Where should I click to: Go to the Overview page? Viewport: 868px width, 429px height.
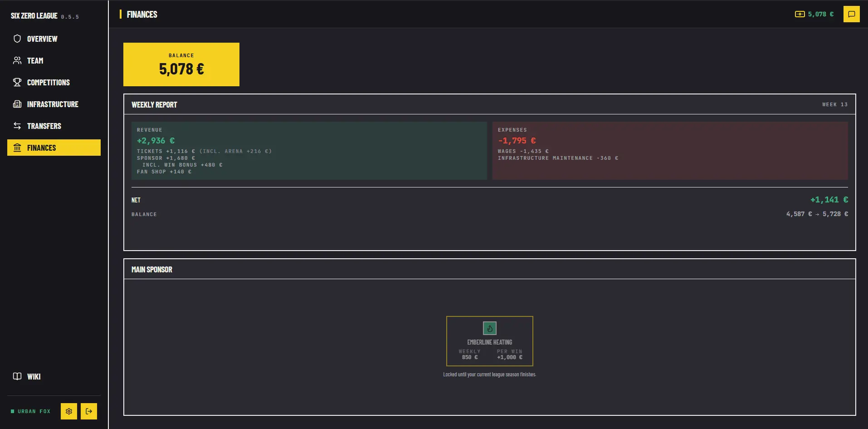54,39
